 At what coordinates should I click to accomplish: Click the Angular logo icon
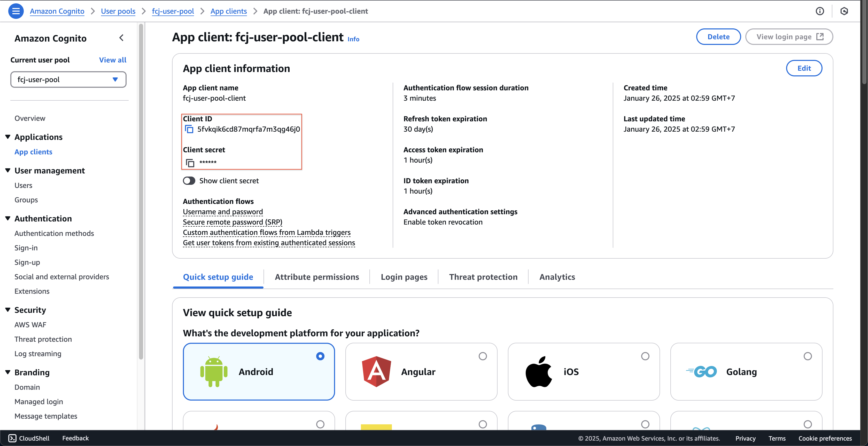point(376,372)
